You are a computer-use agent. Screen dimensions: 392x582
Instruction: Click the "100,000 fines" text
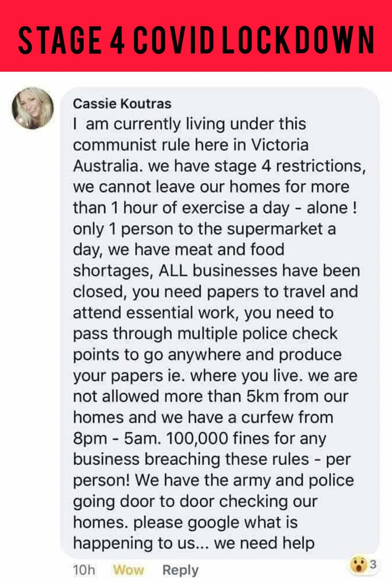tap(212, 438)
